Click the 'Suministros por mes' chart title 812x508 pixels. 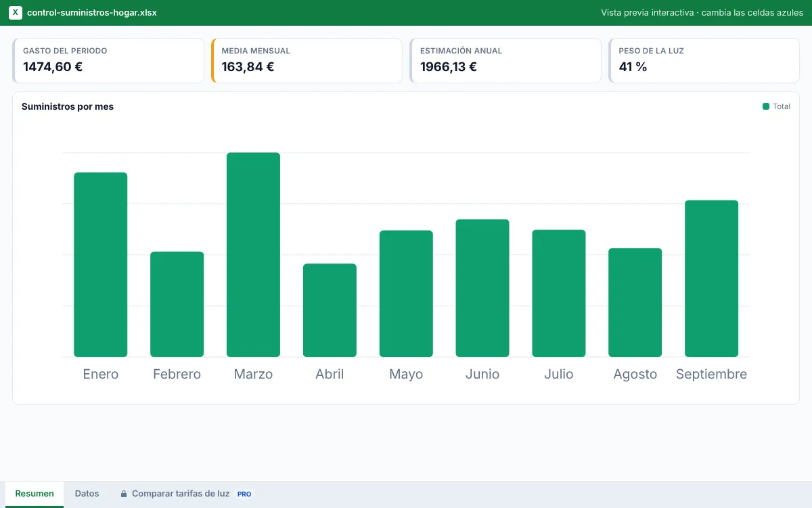pyautogui.click(x=68, y=106)
